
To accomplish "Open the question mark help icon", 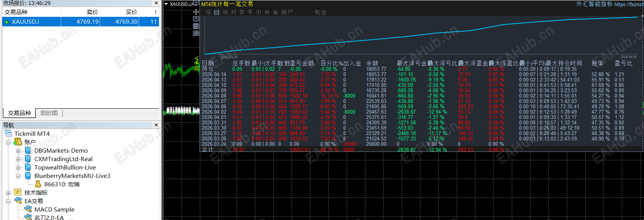I will pos(196,19).
